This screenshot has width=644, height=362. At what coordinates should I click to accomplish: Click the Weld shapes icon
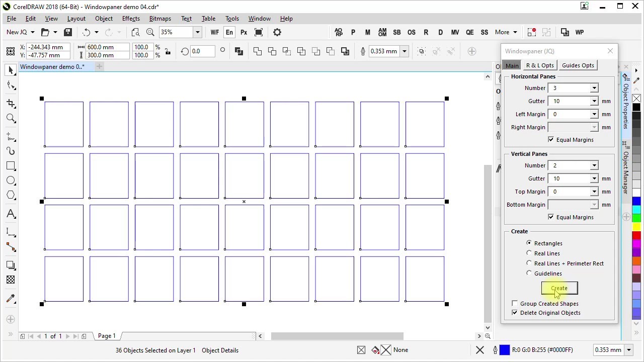[258, 51]
